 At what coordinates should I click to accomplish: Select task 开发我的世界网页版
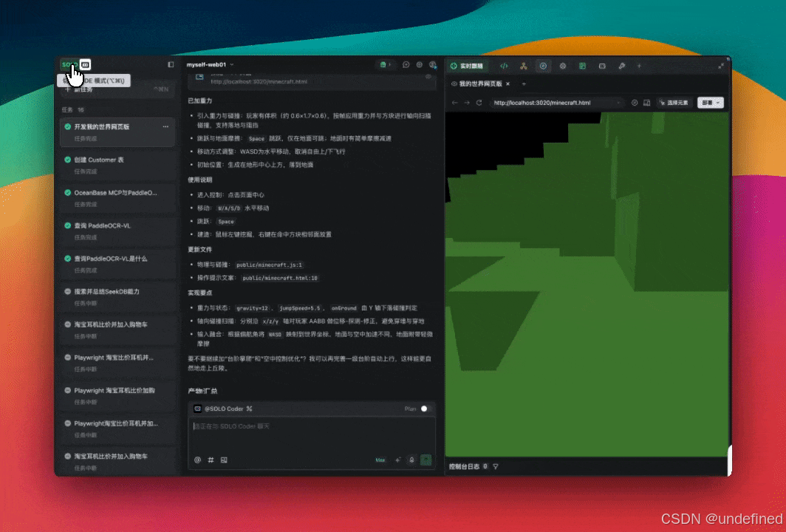(x=117, y=132)
